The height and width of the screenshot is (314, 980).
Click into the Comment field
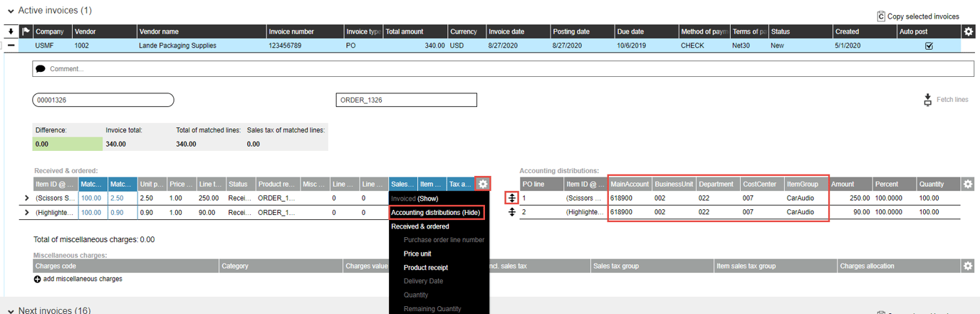click(499, 69)
